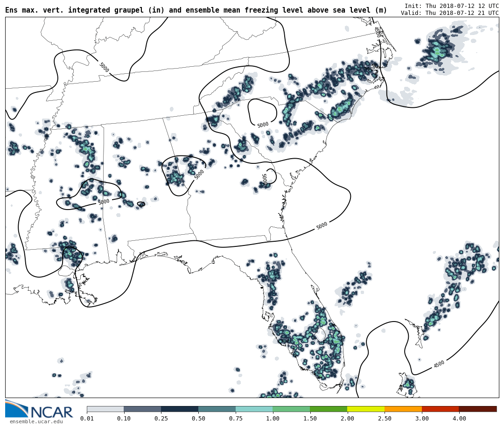The height and width of the screenshot is (427, 504).
Task: Click the 5000 contour label off the Georgia coast
Action: click(x=322, y=226)
